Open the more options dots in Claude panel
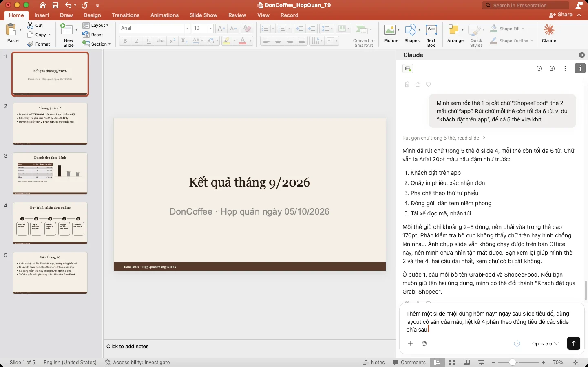This screenshot has width=588, height=367. tap(565, 68)
